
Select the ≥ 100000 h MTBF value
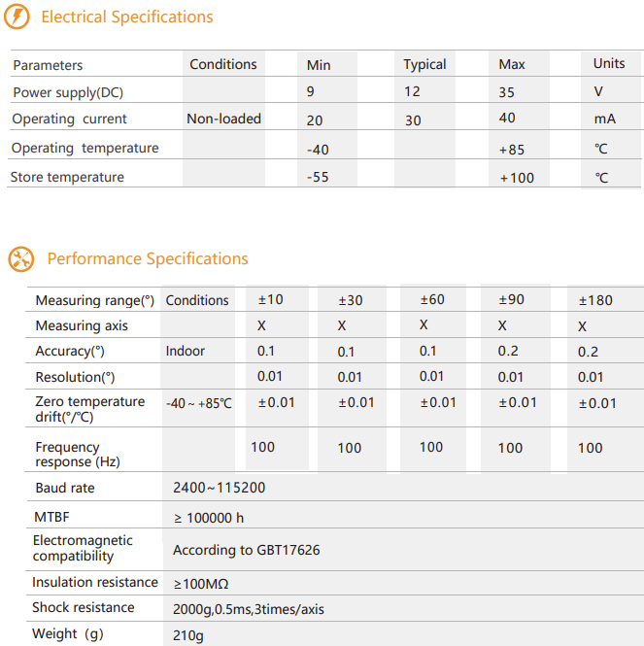click(x=209, y=518)
